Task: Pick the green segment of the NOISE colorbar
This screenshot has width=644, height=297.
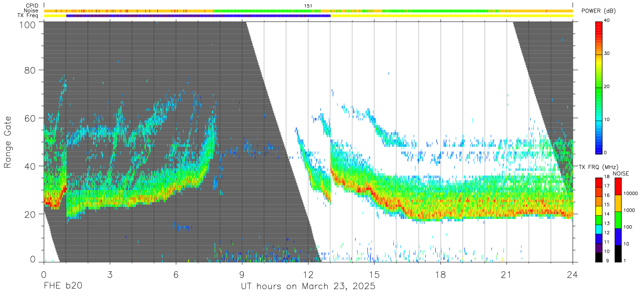Action: (x=617, y=219)
